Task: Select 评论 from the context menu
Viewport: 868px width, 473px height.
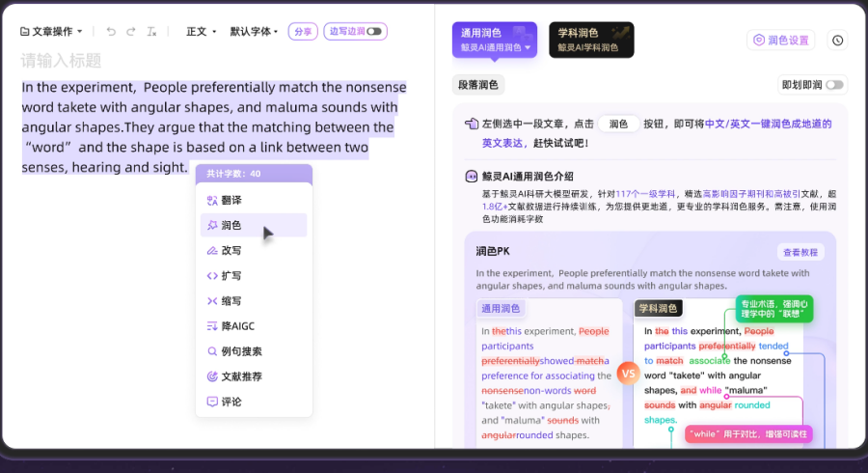Action: (254, 402)
